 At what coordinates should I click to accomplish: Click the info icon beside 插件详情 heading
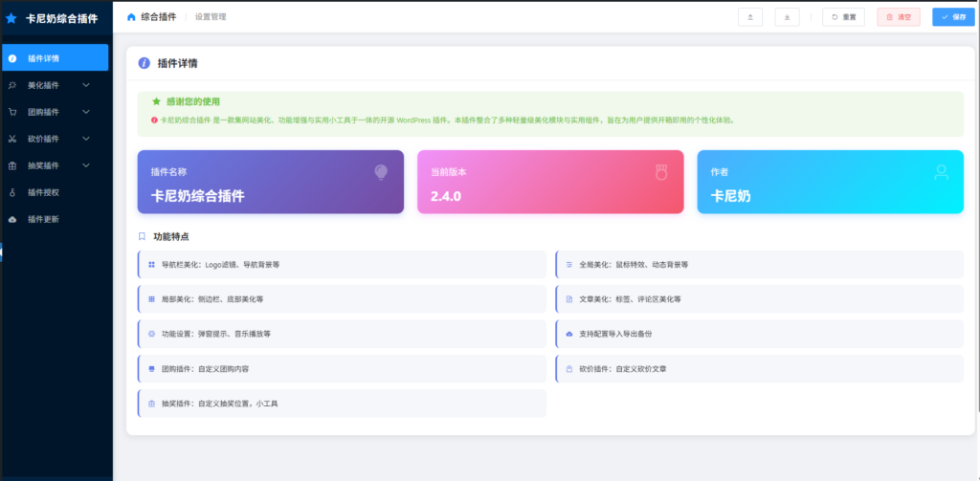pyautogui.click(x=145, y=63)
